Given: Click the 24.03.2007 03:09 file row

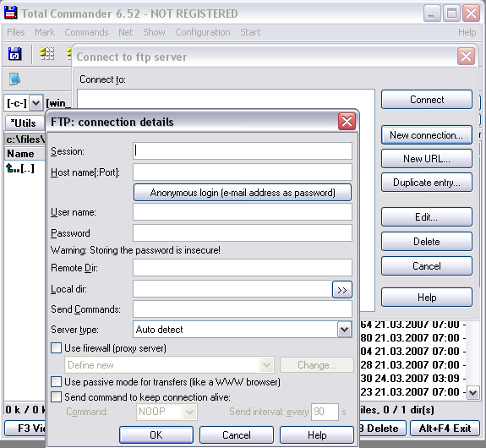Looking at the screenshot, I should coord(413,378).
